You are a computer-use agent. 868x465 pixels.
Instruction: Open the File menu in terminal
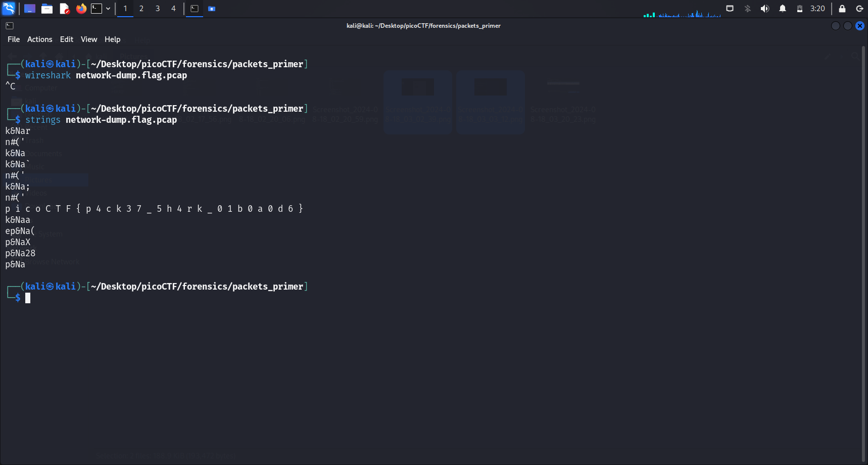coord(14,39)
